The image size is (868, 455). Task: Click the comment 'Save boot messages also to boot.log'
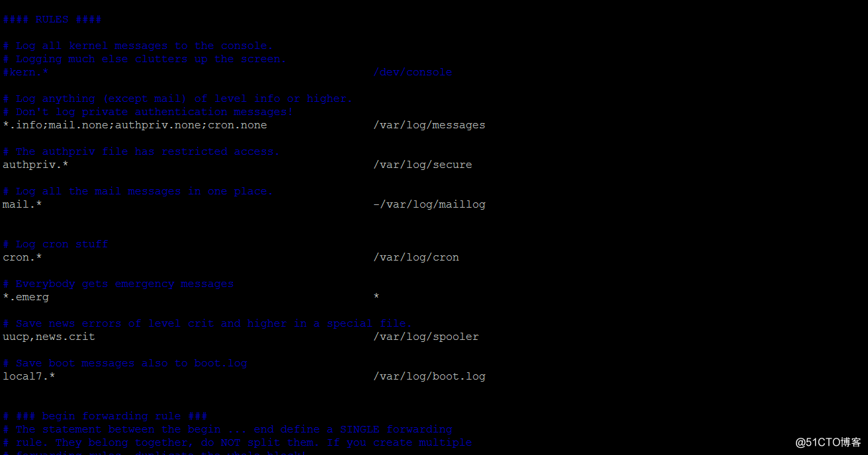[x=131, y=363]
